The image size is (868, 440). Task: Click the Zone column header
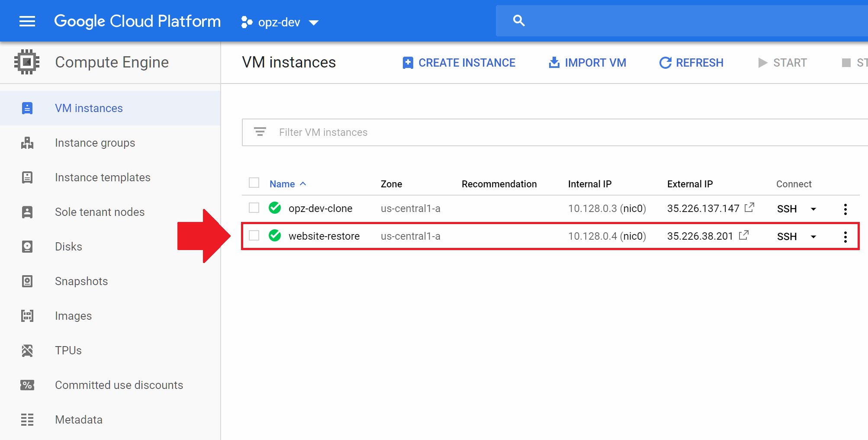(x=392, y=184)
